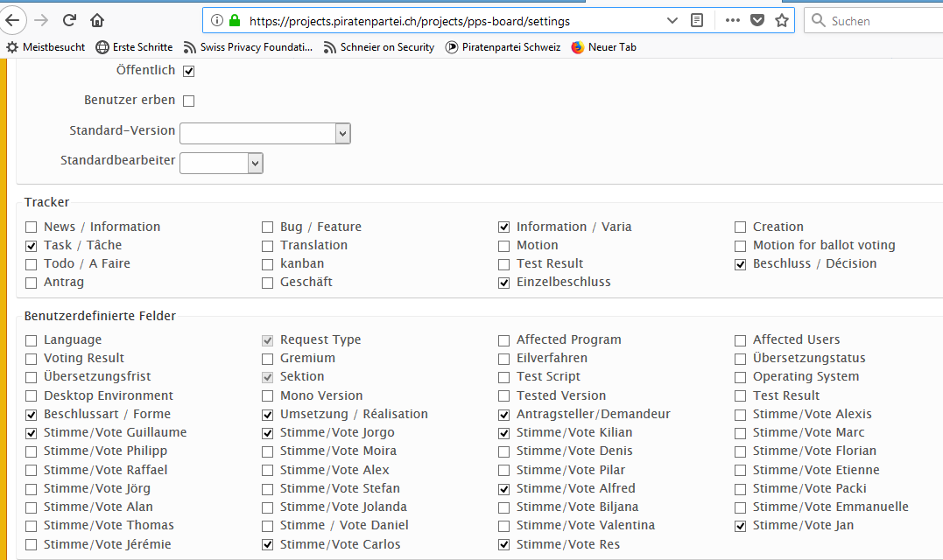943x560 pixels.
Task: Tick the Stimme/Vote Philipp checkbox
Action: (x=32, y=451)
